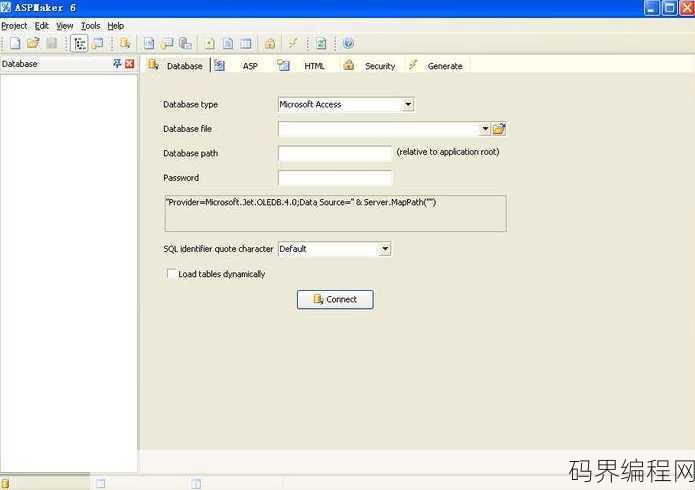695x490 pixels.
Task: Click the Password input field
Action: pyautogui.click(x=335, y=178)
